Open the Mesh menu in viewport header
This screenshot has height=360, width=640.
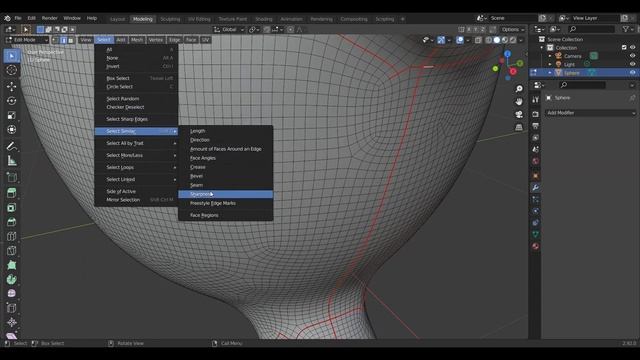137,40
